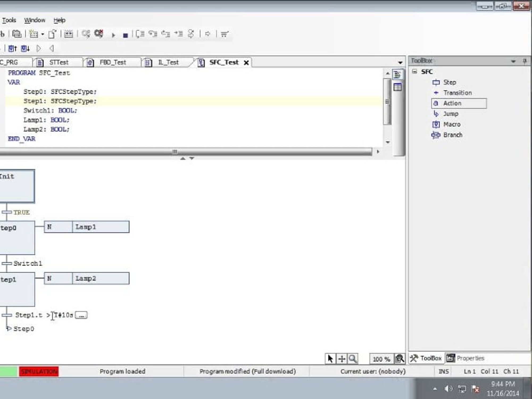Click the Step0 jump target label
Viewport: 532px width, 399px height.
[x=24, y=329]
